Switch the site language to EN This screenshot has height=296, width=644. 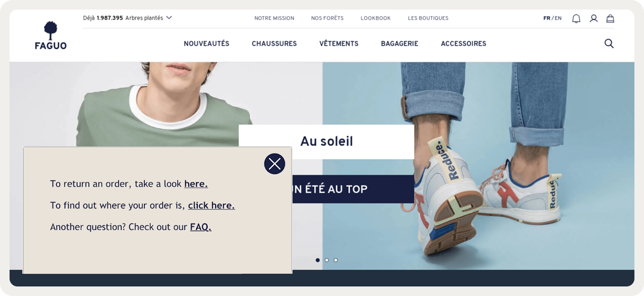click(558, 18)
